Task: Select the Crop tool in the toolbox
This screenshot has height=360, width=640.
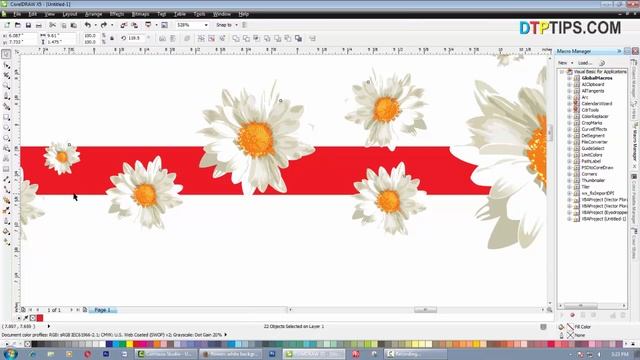Action: coord(6,76)
